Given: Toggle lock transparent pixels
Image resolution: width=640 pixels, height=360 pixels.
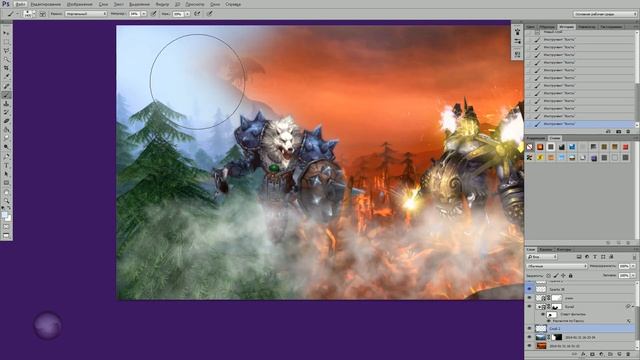Looking at the screenshot, I should [x=548, y=276].
